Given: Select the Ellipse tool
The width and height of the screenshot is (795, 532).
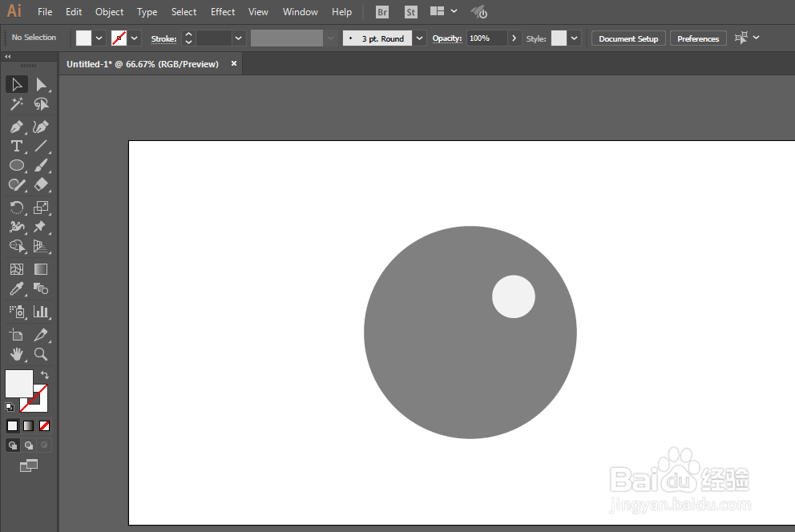Looking at the screenshot, I should tap(17, 165).
